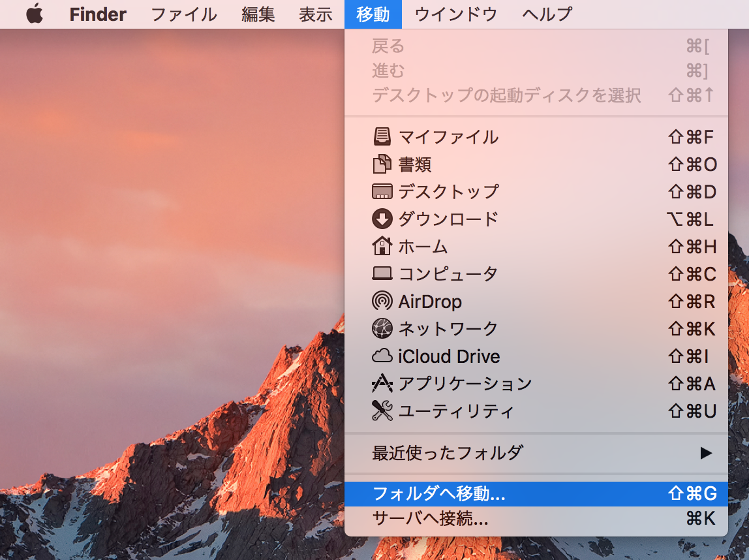Select the 書類 label

pos(415,164)
